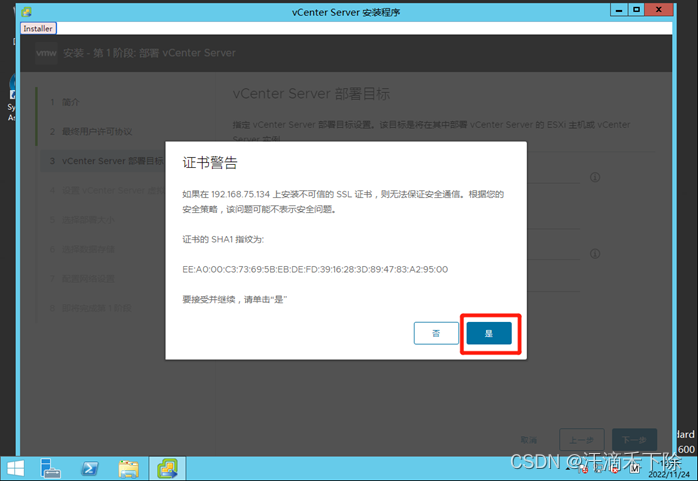Click the lower info icon beside the field
Image resolution: width=698 pixels, height=481 pixels.
(595, 254)
